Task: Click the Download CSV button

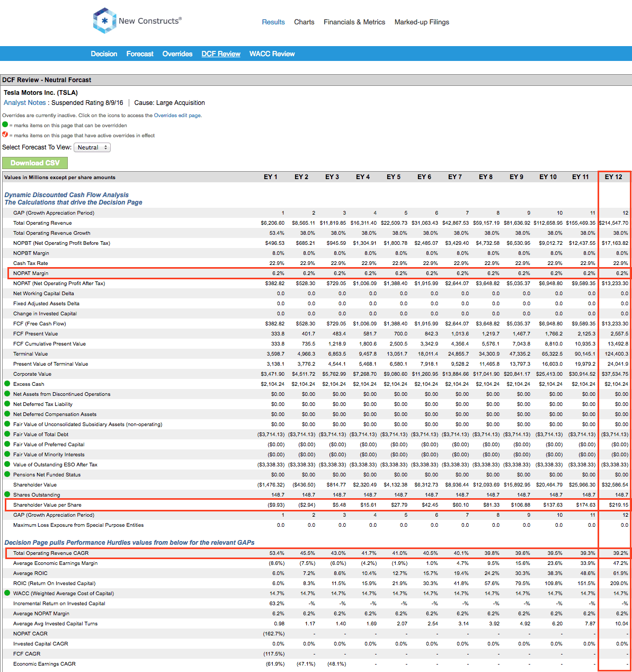Action: (35, 163)
